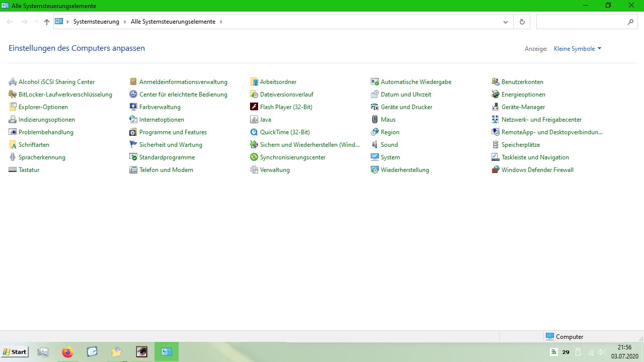Open the Geräte und Drucker icon
The image size is (644, 362).
click(375, 107)
